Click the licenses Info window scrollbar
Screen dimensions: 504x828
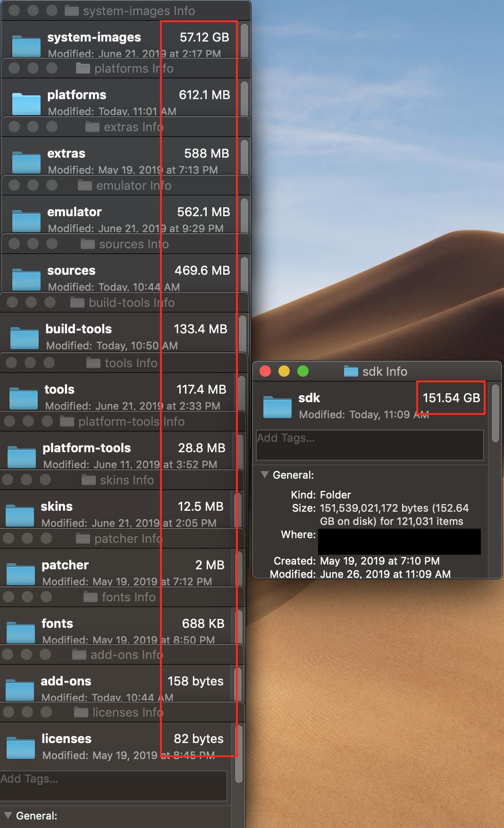[x=239, y=753]
